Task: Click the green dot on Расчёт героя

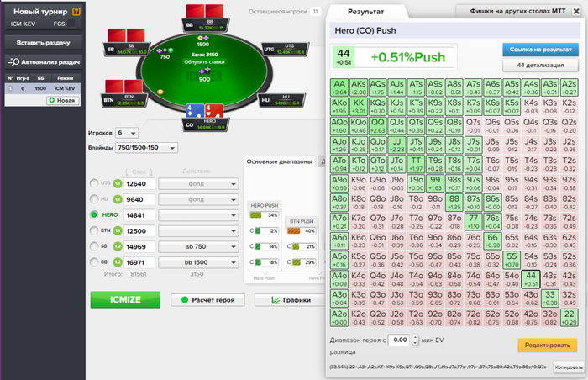Action: click(x=185, y=299)
